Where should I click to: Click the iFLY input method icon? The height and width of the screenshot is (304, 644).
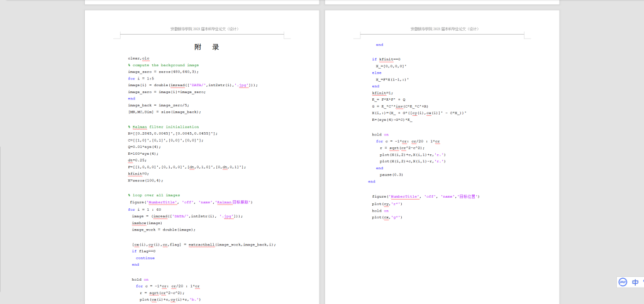point(623,282)
